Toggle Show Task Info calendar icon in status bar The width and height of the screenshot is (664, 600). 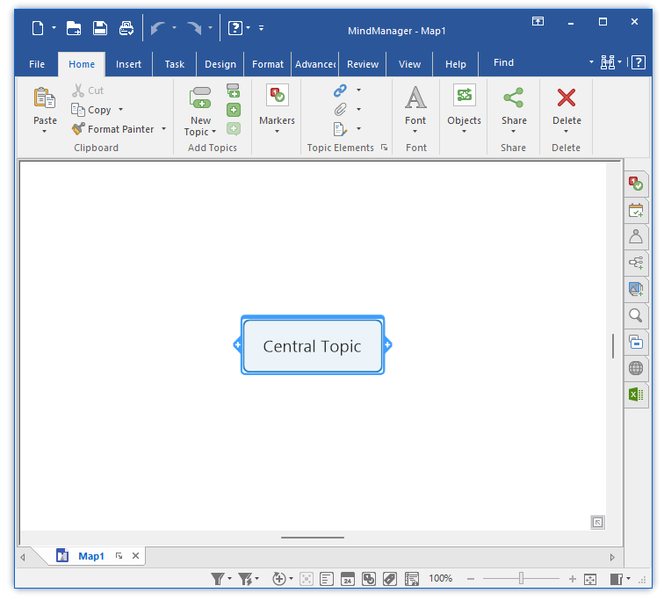click(x=348, y=579)
